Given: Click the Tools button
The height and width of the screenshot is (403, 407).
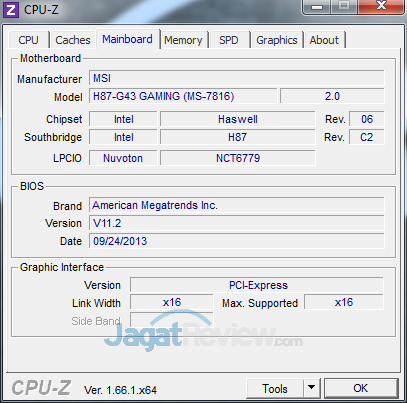Looking at the screenshot, I should [275, 389].
